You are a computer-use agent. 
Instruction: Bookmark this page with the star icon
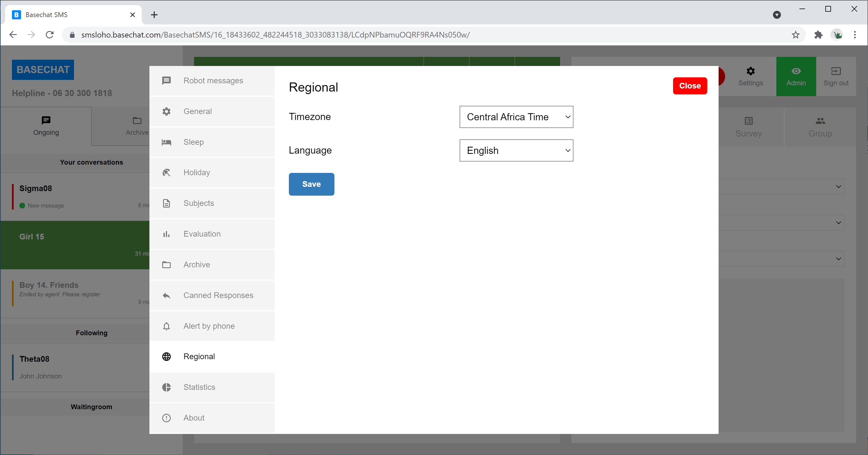pyautogui.click(x=795, y=35)
